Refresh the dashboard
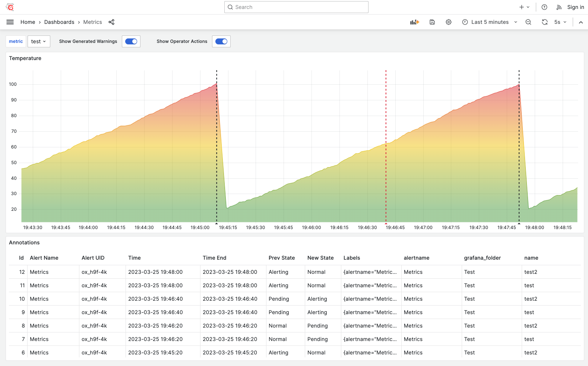Screen dimensions: 588x366 [545, 22]
